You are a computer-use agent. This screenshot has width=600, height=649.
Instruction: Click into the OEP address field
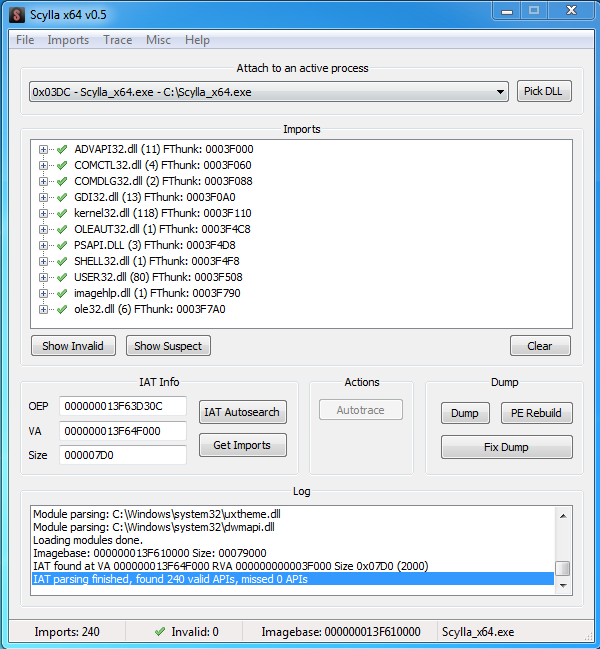click(x=123, y=406)
